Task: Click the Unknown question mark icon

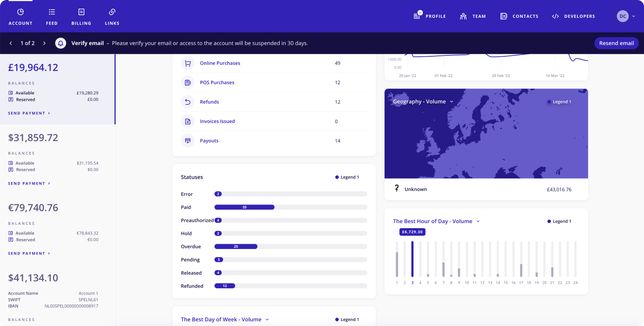Action: tap(397, 189)
